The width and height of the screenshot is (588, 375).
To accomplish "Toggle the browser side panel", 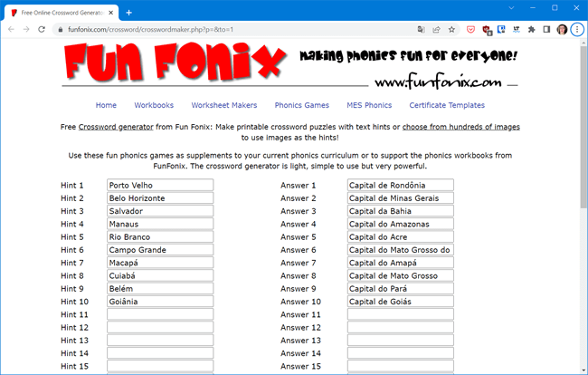I will (x=545, y=29).
